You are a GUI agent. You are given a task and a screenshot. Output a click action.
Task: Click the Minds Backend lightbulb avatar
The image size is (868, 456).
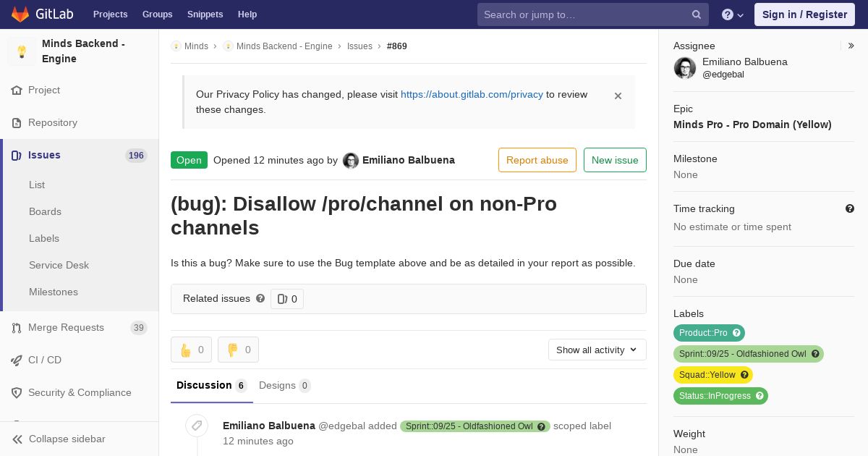click(22, 51)
